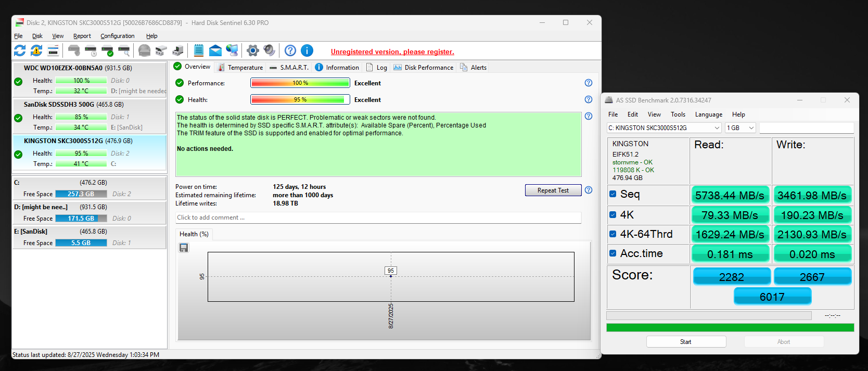Open the File menu in Hard Disk Sentinel
The height and width of the screenshot is (371, 868).
[x=18, y=36]
